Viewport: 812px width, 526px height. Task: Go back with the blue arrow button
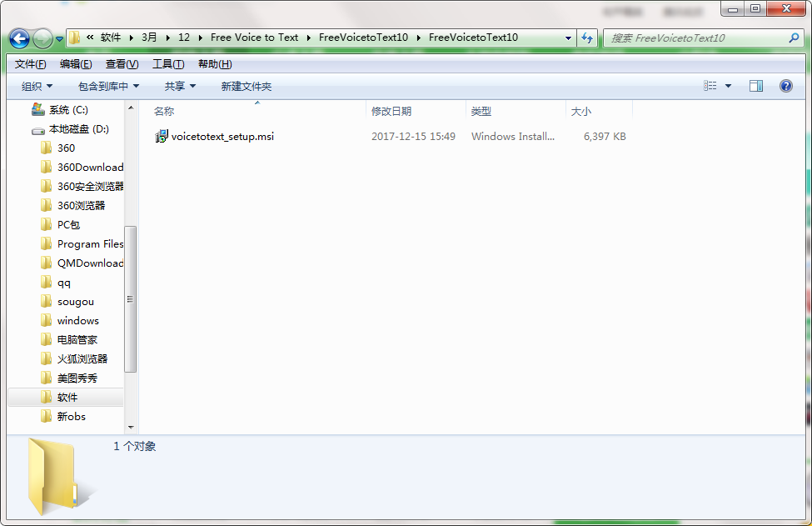[x=19, y=38]
